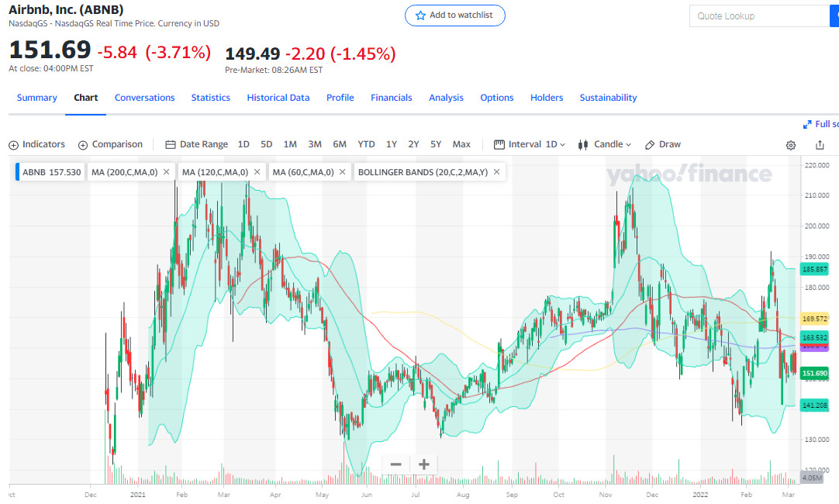This screenshot has height=504, width=839.
Task: Zoom in with the plus button
Action: tap(424, 464)
